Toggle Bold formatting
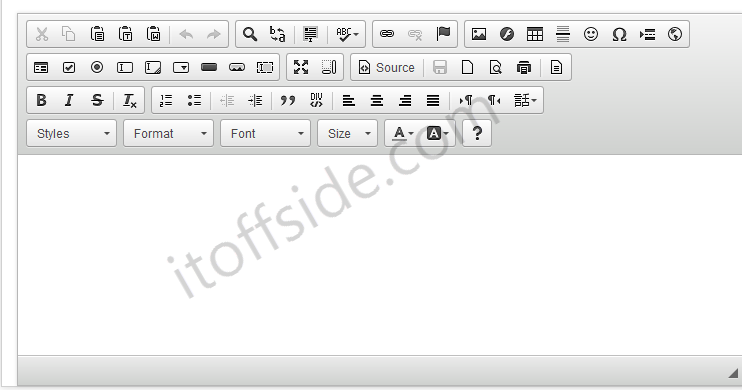The height and width of the screenshot is (390, 742). tap(41, 100)
